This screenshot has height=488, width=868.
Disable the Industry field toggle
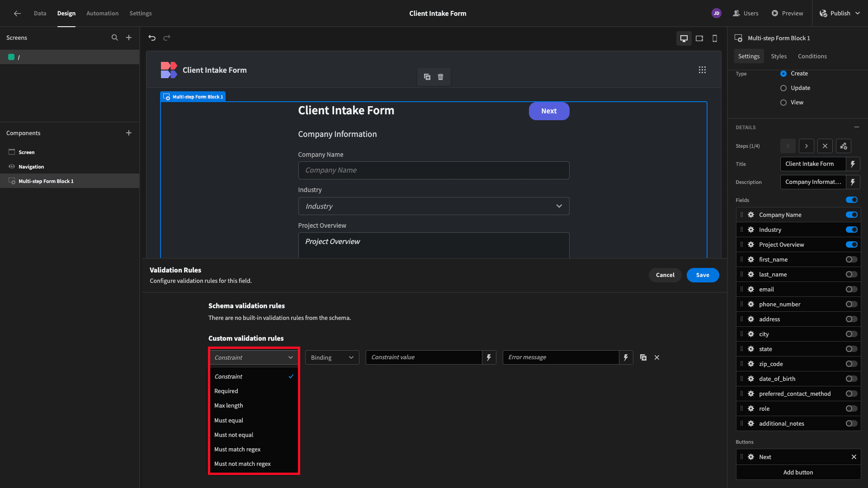(851, 230)
